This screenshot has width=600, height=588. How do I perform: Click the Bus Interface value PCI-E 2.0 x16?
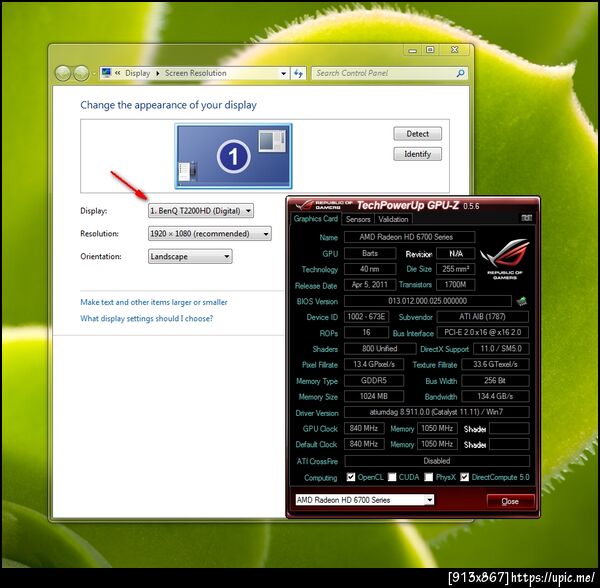(x=483, y=332)
